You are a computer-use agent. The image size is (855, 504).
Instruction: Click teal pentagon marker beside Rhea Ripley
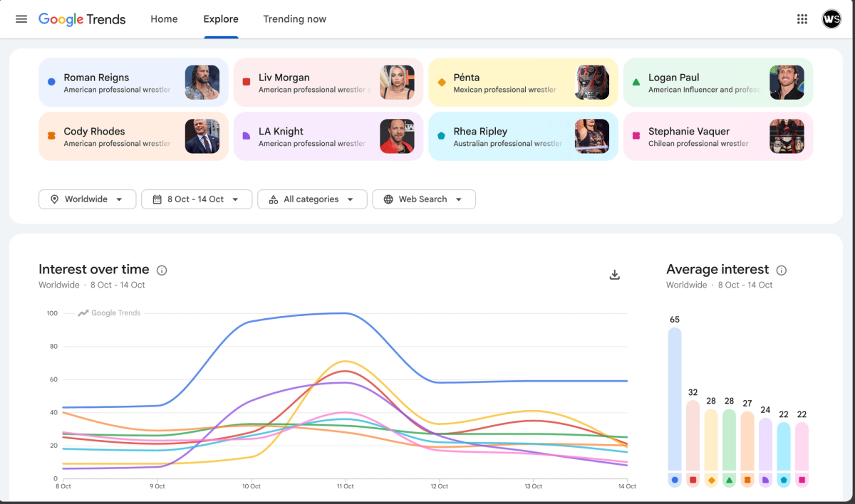pos(441,135)
